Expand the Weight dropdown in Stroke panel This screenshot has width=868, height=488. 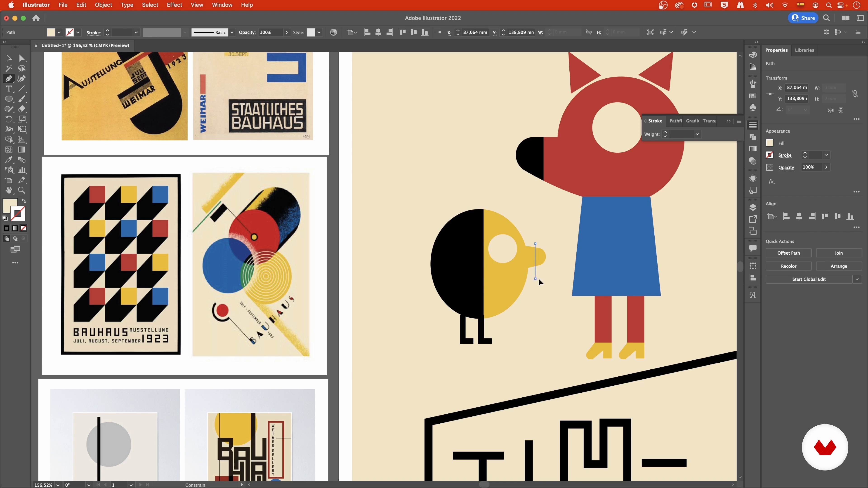point(697,134)
